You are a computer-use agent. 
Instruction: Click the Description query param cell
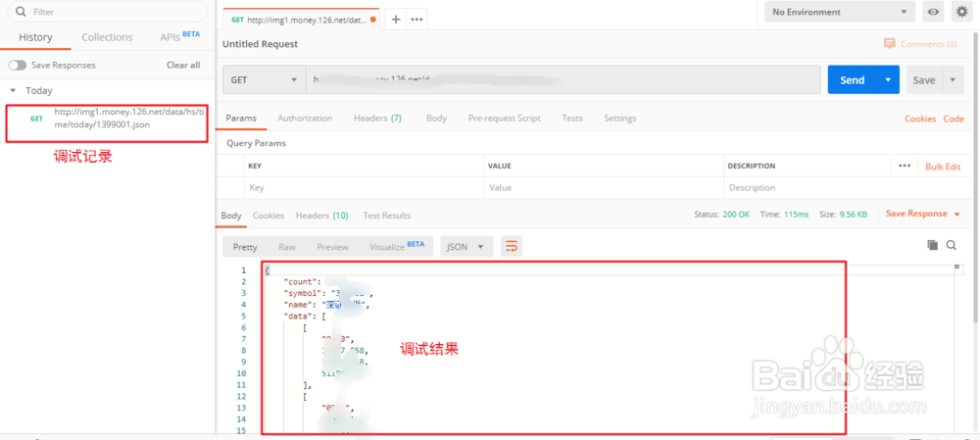(x=848, y=187)
